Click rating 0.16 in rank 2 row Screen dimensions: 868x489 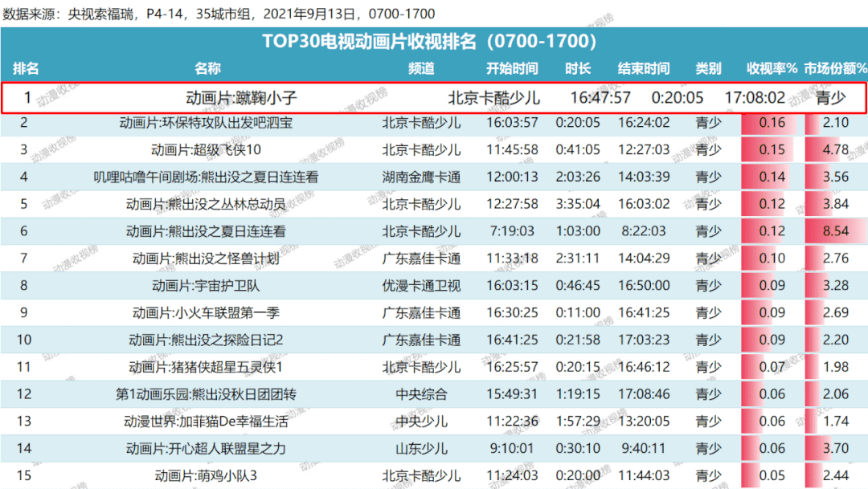pos(772,123)
